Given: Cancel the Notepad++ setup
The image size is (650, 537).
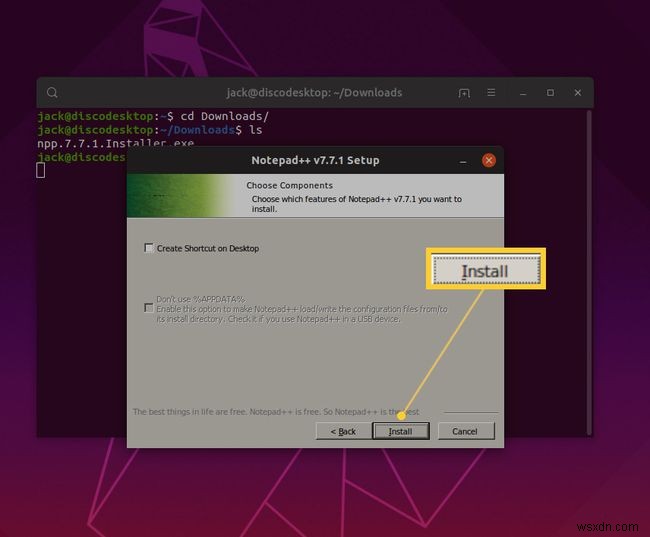Looking at the screenshot, I should point(466,431).
